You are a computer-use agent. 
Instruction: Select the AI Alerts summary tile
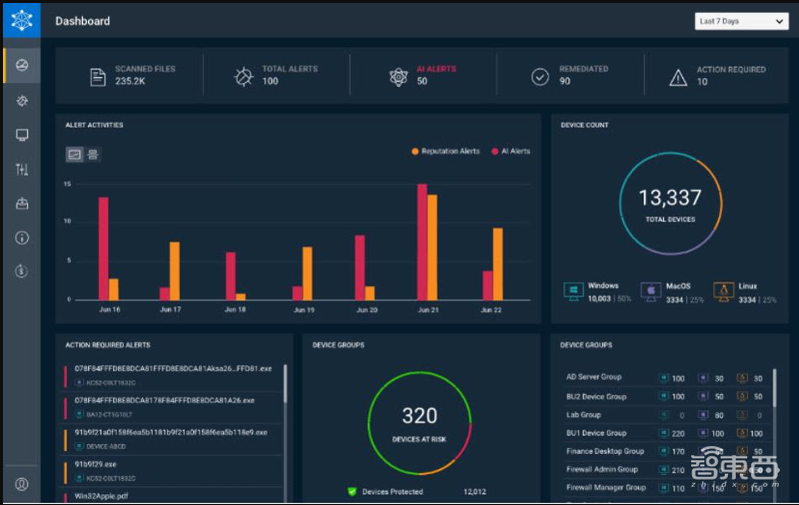423,76
